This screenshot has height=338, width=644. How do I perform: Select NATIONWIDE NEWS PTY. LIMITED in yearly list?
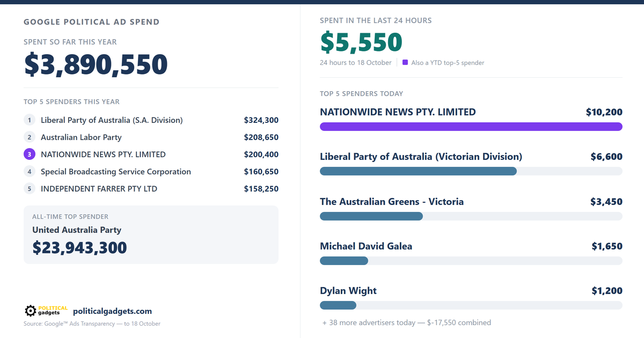click(x=103, y=155)
